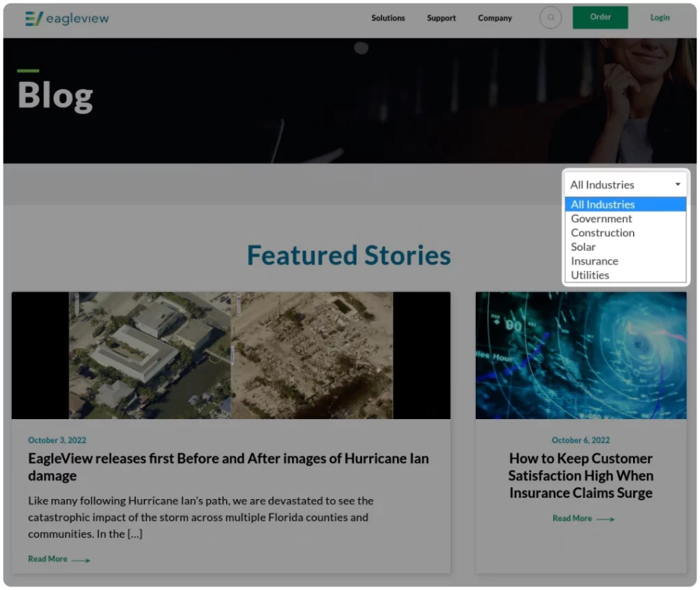The image size is (700, 590).
Task: Click Read More under Insurance Claims story
Action: click(584, 518)
